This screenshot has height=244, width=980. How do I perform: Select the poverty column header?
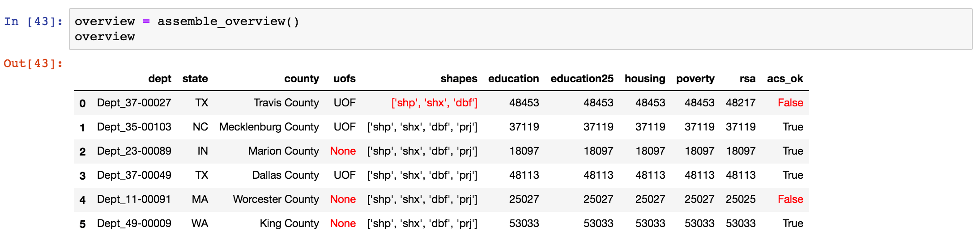tap(695, 79)
